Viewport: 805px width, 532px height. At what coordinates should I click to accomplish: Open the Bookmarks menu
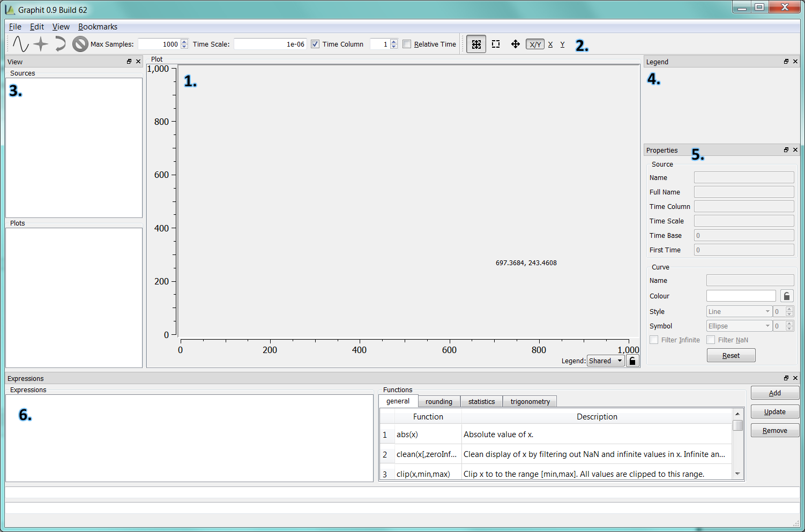pyautogui.click(x=98, y=27)
